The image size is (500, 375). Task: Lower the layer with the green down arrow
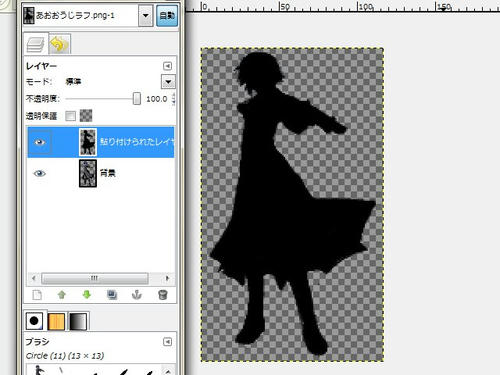click(87, 295)
